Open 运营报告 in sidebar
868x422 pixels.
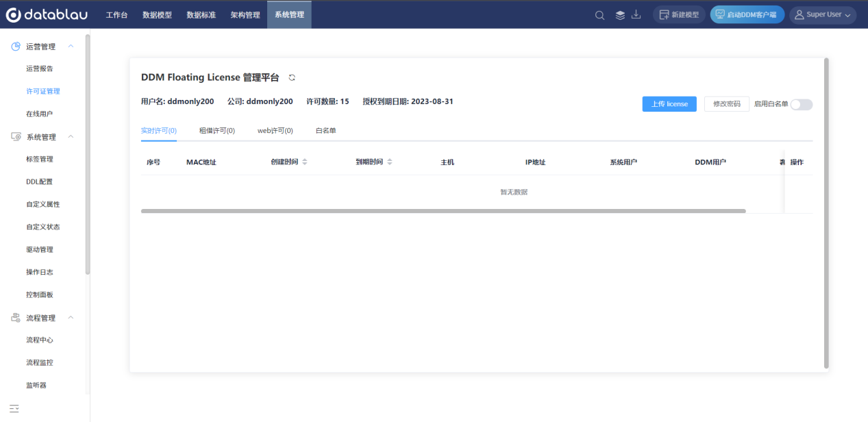40,69
